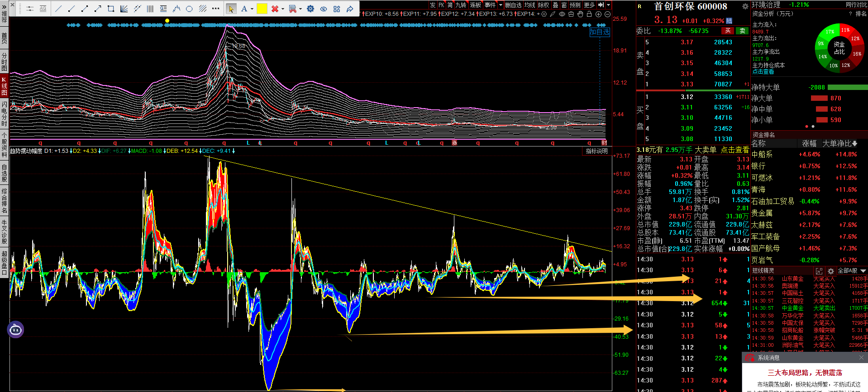
Task: Click the robot assistant floating icon
Action: pyautogui.click(x=15, y=330)
